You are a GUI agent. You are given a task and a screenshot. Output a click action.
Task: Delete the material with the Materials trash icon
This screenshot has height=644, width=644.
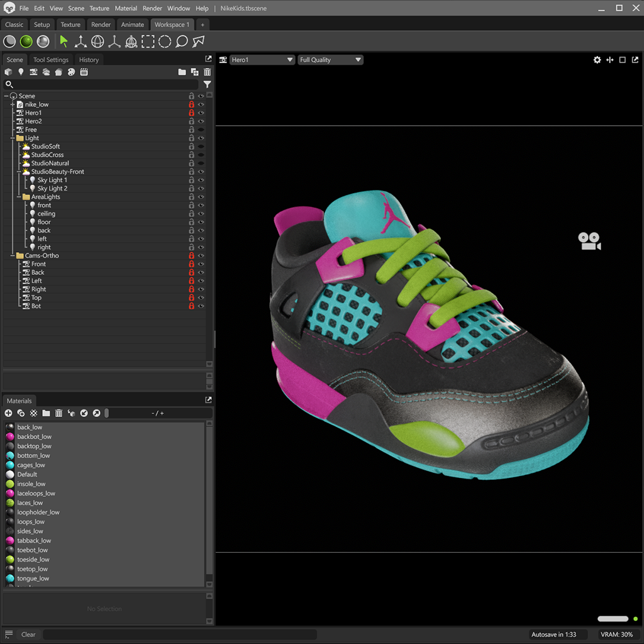pyautogui.click(x=58, y=413)
